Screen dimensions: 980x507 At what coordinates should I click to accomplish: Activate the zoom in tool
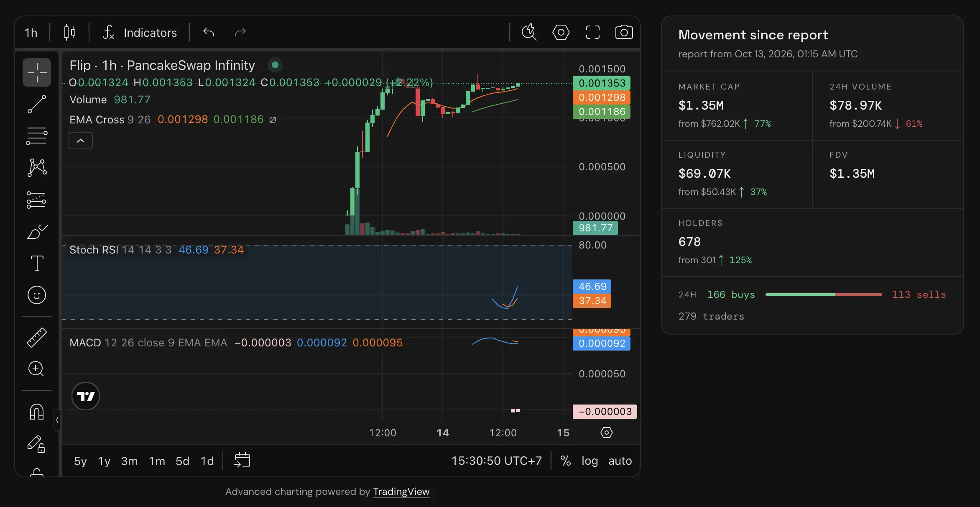point(37,369)
